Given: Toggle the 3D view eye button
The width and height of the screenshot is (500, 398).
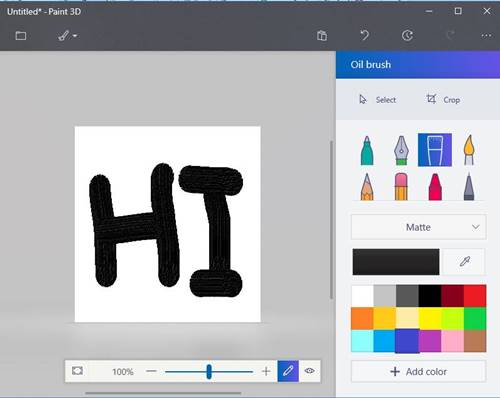Looking at the screenshot, I should pyautogui.click(x=310, y=371).
